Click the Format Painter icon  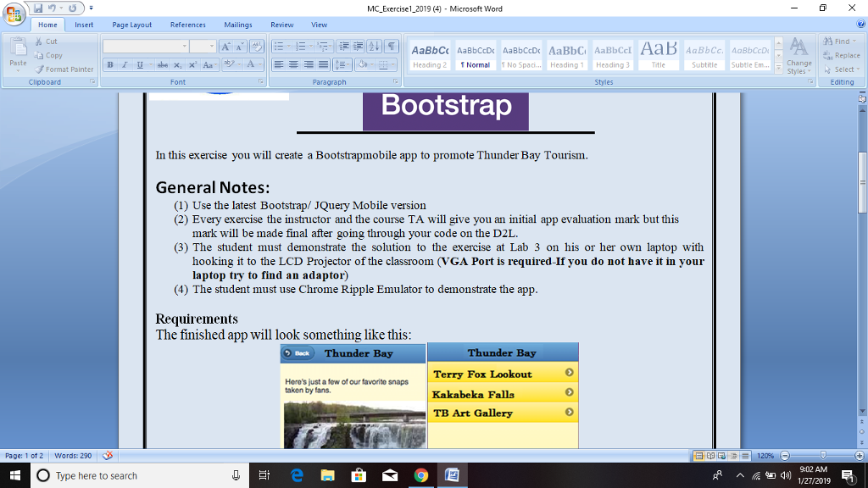pos(40,69)
